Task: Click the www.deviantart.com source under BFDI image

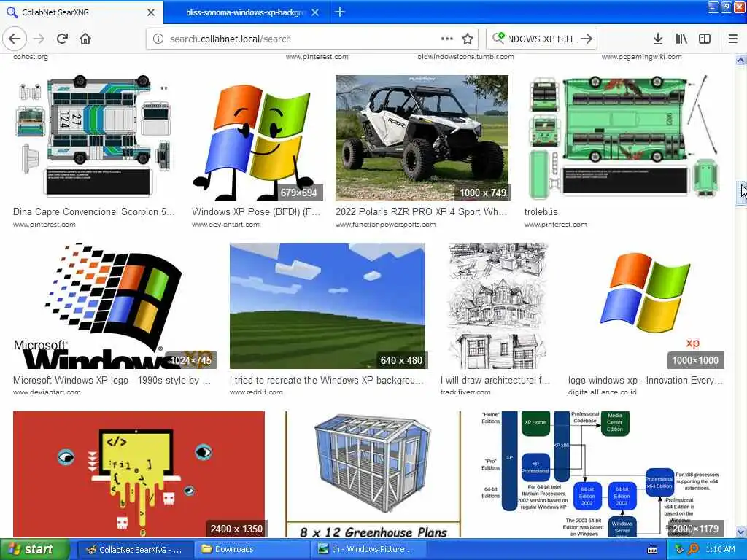Action: [226, 225]
